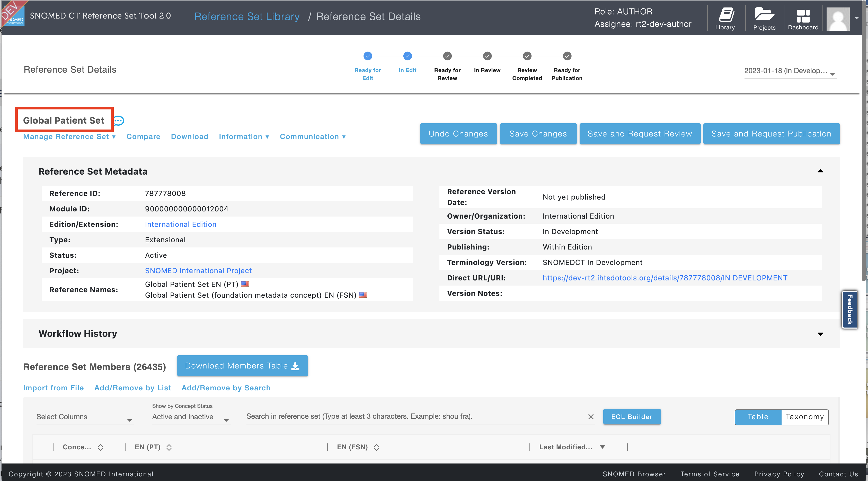868x481 pixels.
Task: Choose Add/Remove by Search
Action: [x=226, y=388]
